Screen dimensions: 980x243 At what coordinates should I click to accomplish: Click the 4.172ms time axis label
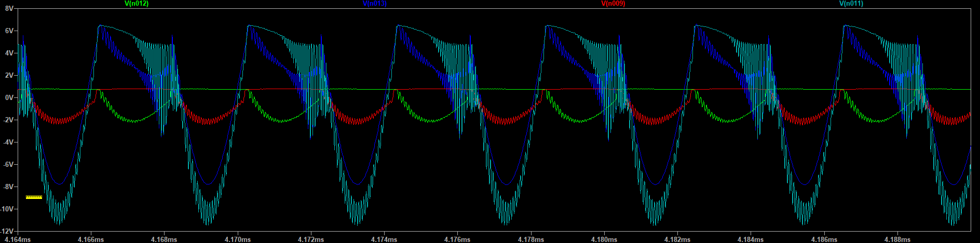tap(310, 239)
